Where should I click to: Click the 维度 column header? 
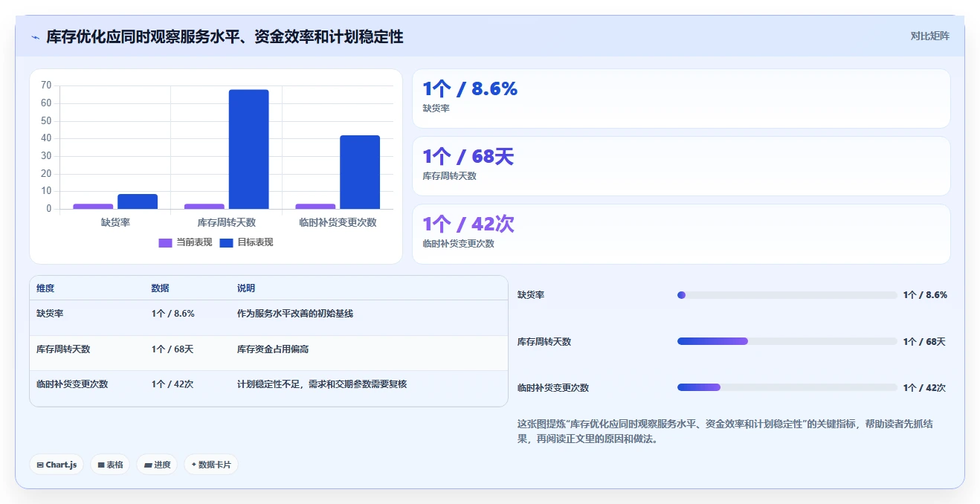point(45,288)
